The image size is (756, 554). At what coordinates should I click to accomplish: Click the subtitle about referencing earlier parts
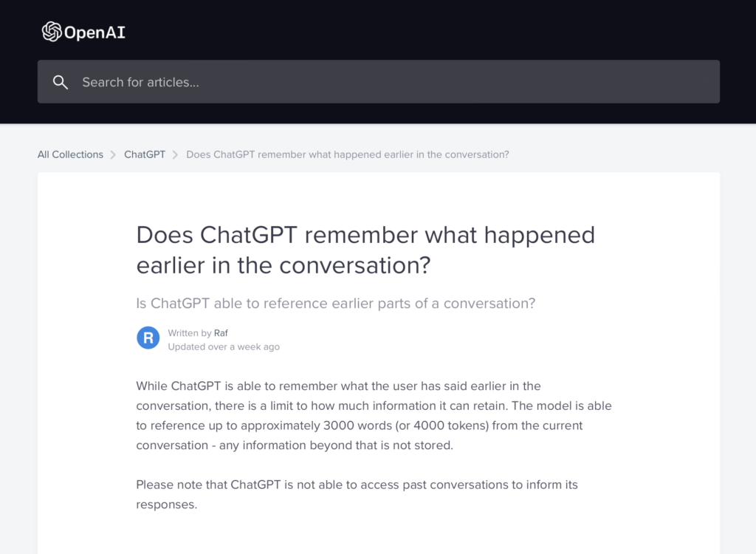(336, 303)
